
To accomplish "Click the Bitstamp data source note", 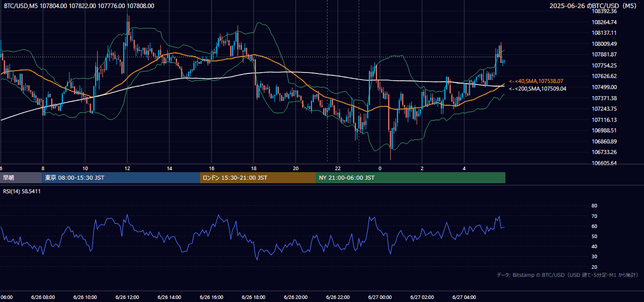I will pyautogui.click(x=567, y=275).
